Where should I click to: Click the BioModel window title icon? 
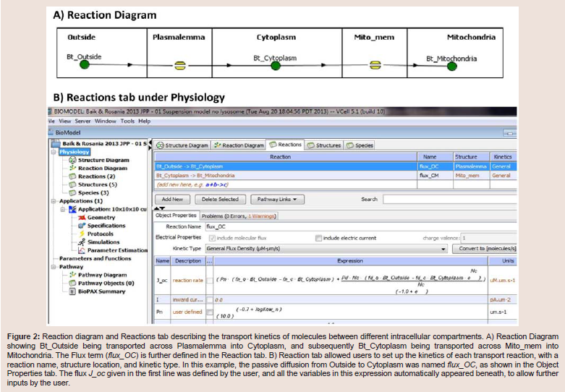51,132
